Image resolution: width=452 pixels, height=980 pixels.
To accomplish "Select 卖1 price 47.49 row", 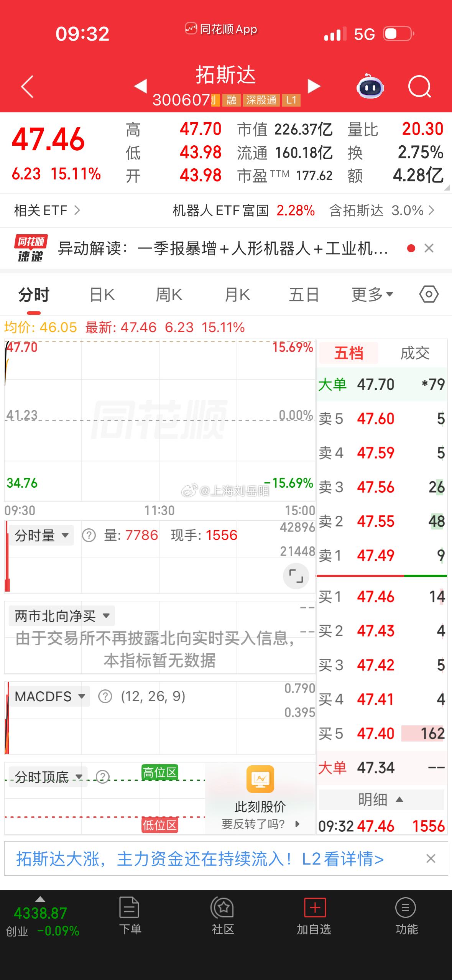I will pos(381,556).
